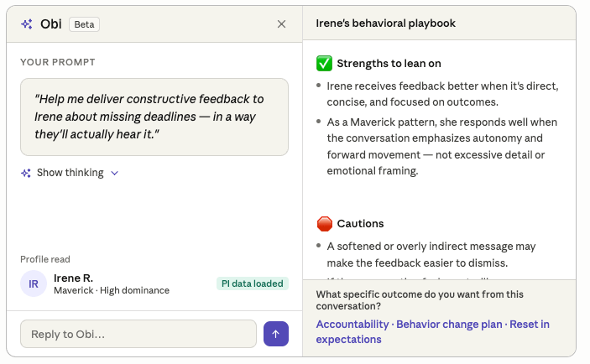This screenshot has width=590, height=364.
Task: Click the Strengths to lean on heading
Action: [x=389, y=64]
